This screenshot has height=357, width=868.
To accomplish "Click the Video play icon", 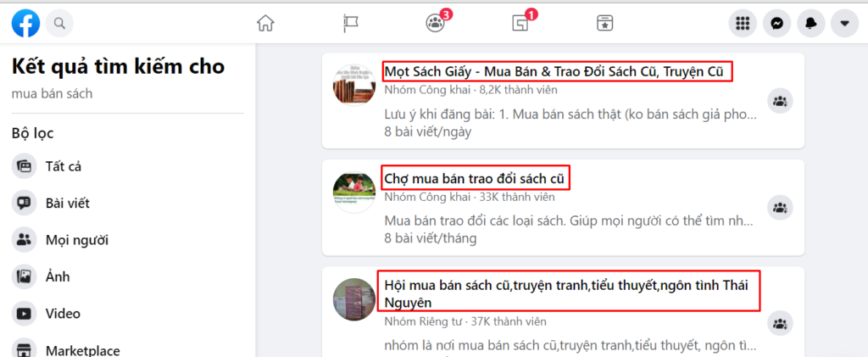I will (x=24, y=314).
